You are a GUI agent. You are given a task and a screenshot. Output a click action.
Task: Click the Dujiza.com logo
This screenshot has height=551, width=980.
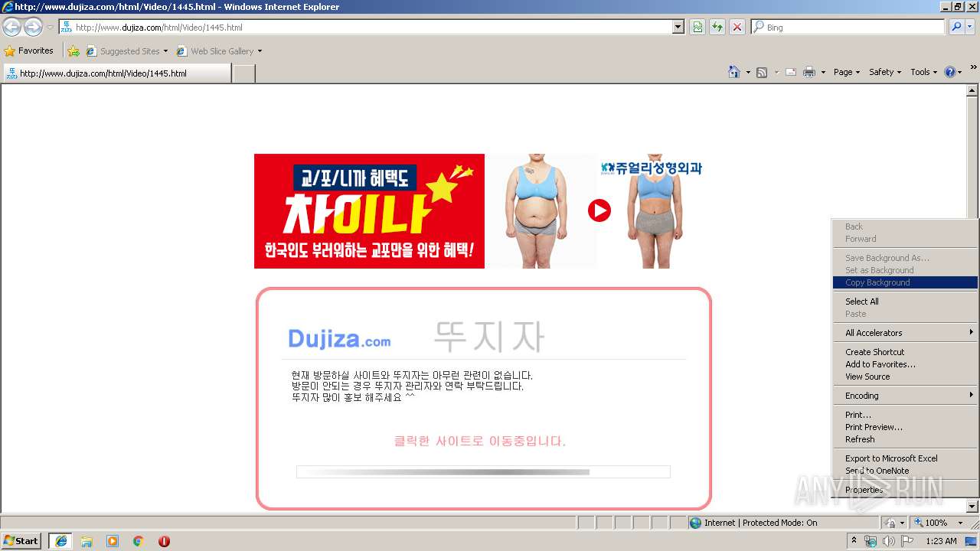click(339, 339)
